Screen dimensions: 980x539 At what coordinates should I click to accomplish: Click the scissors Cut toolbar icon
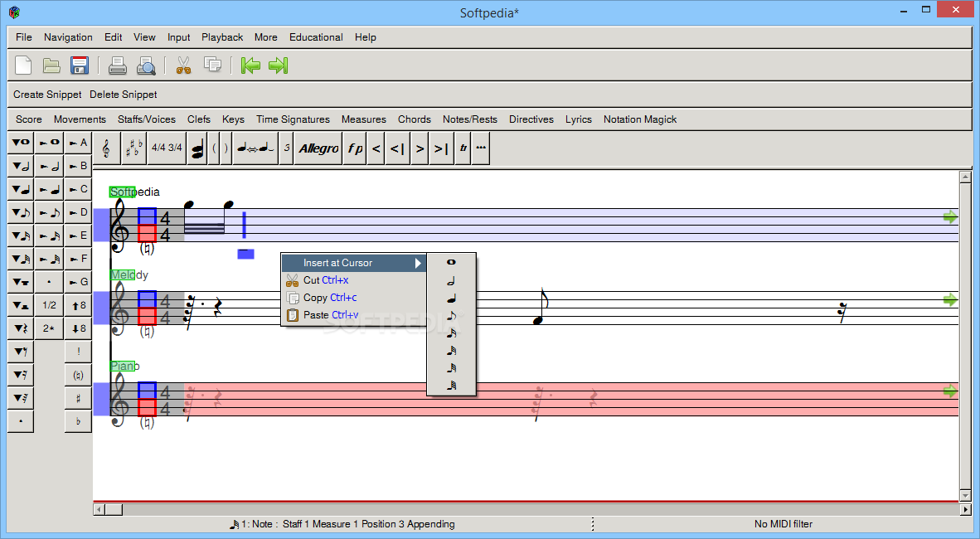(x=183, y=65)
